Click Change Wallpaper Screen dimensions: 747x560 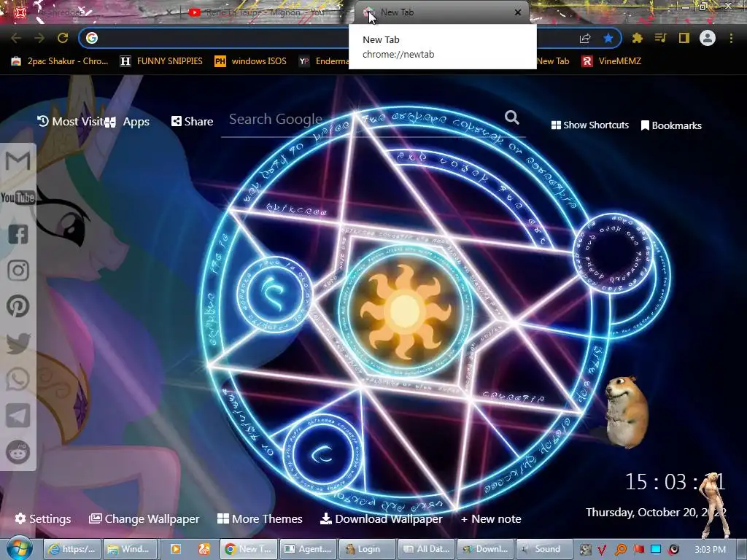(x=144, y=518)
